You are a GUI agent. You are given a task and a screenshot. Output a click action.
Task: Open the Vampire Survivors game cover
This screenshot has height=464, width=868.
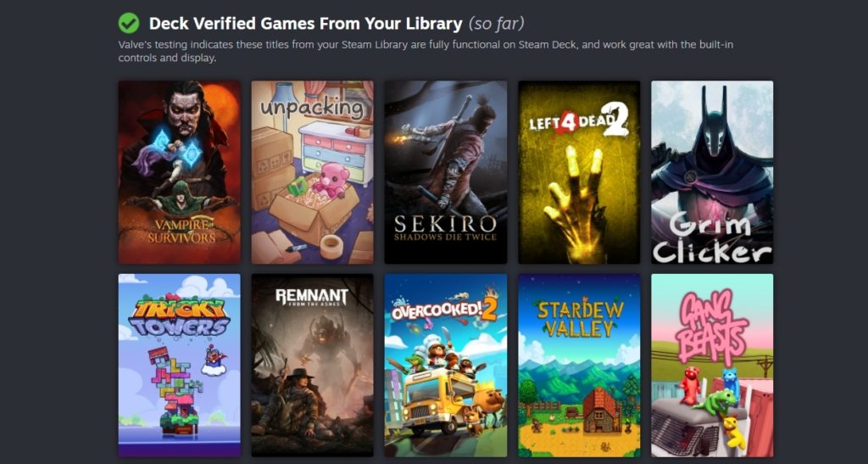[180, 172]
